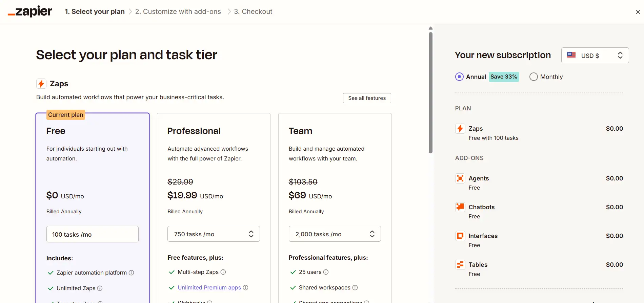Select the Professional plan card title
This screenshot has width=644, height=303.
(194, 131)
